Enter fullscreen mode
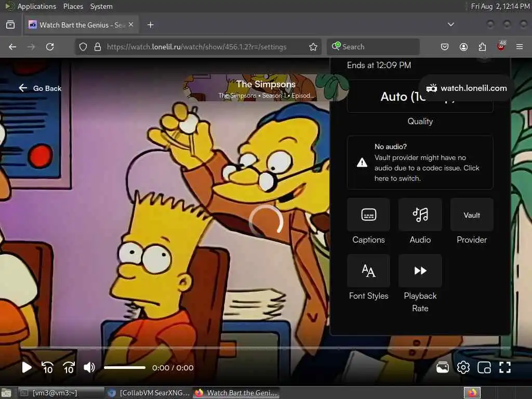The image size is (532, 399). (505, 367)
